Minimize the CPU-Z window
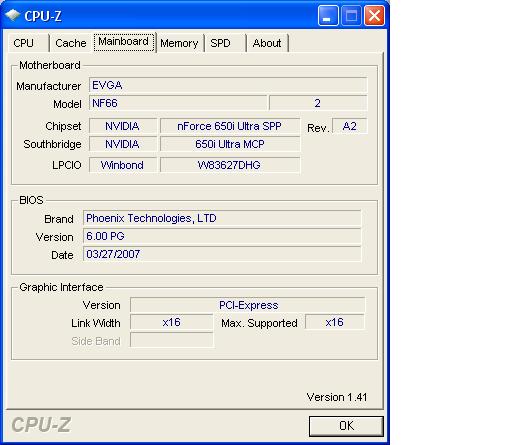 (x=328, y=15)
